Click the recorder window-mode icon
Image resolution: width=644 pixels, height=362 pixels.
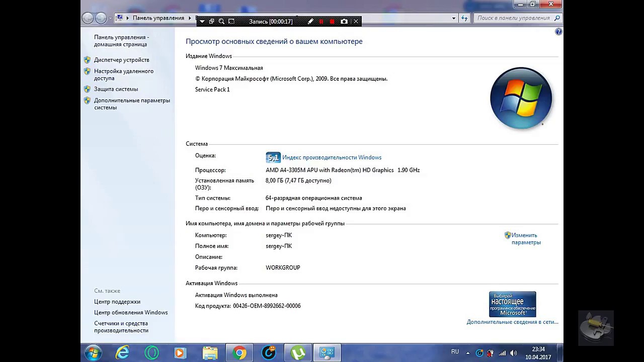[x=211, y=22]
